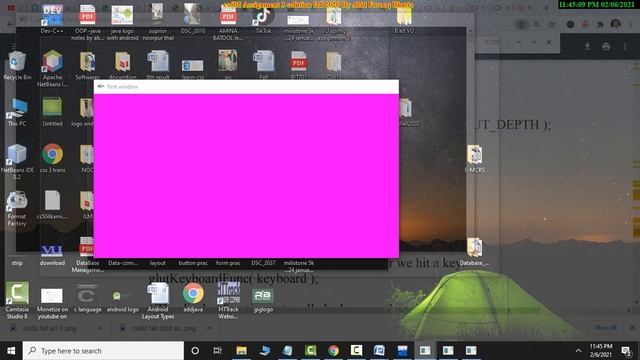
Task: Click the first window title bar
Action: coord(246,87)
